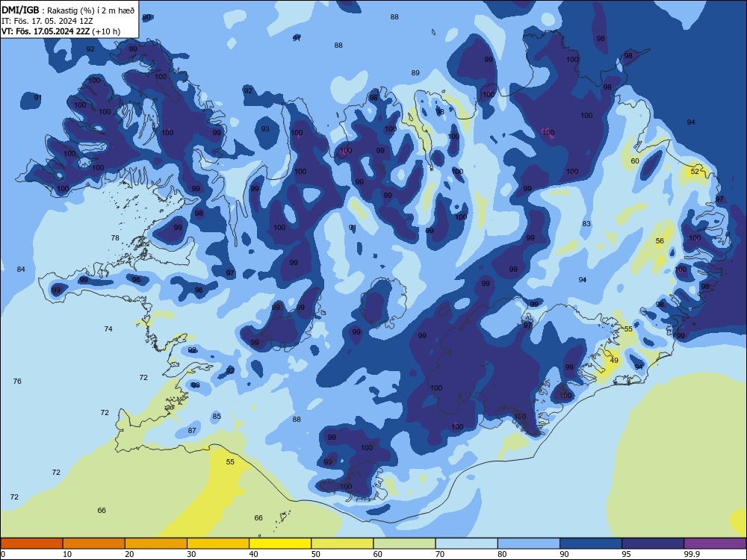Select the bright yellow 40–50 legend swatch
The image size is (747, 560).
[280, 544]
